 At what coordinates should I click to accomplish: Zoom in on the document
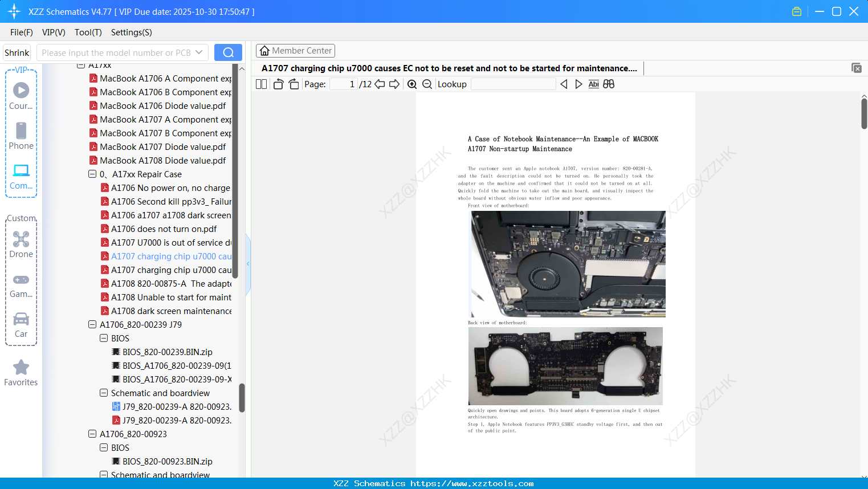pyautogui.click(x=412, y=84)
